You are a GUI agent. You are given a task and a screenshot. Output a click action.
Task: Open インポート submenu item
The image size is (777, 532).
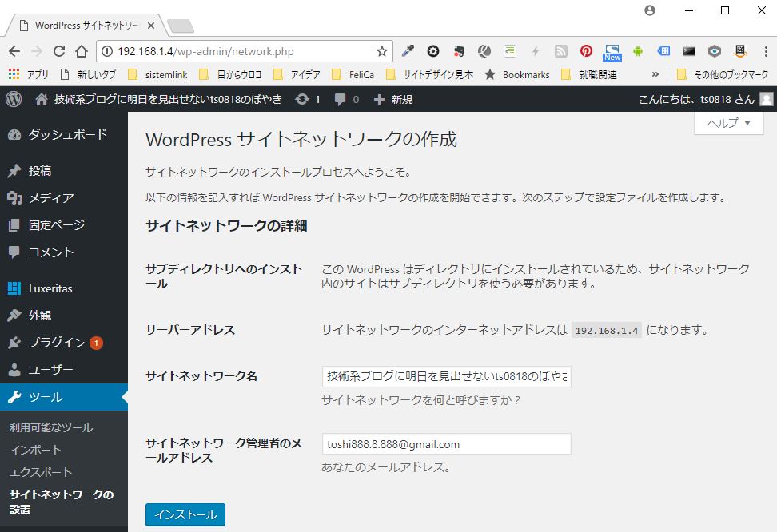(x=36, y=450)
